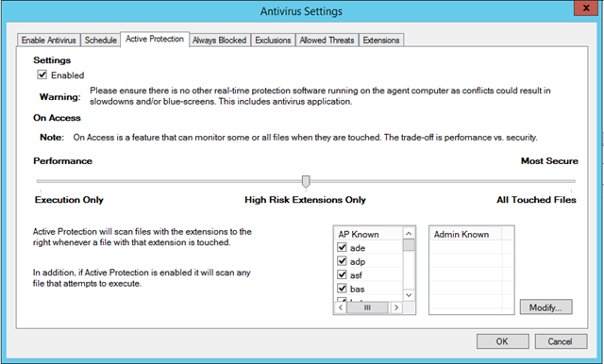Close the Antivirus Settings window
Viewport: 604px width, 364px height.
click(x=586, y=8)
